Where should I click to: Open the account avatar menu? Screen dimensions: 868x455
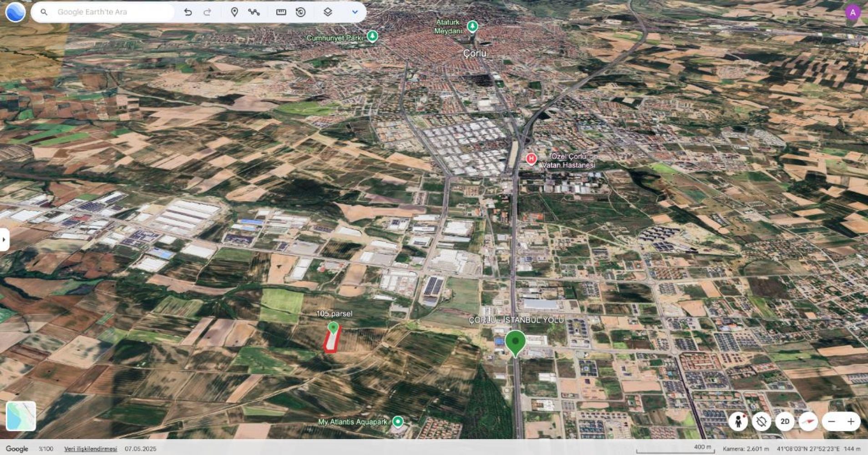(x=853, y=13)
